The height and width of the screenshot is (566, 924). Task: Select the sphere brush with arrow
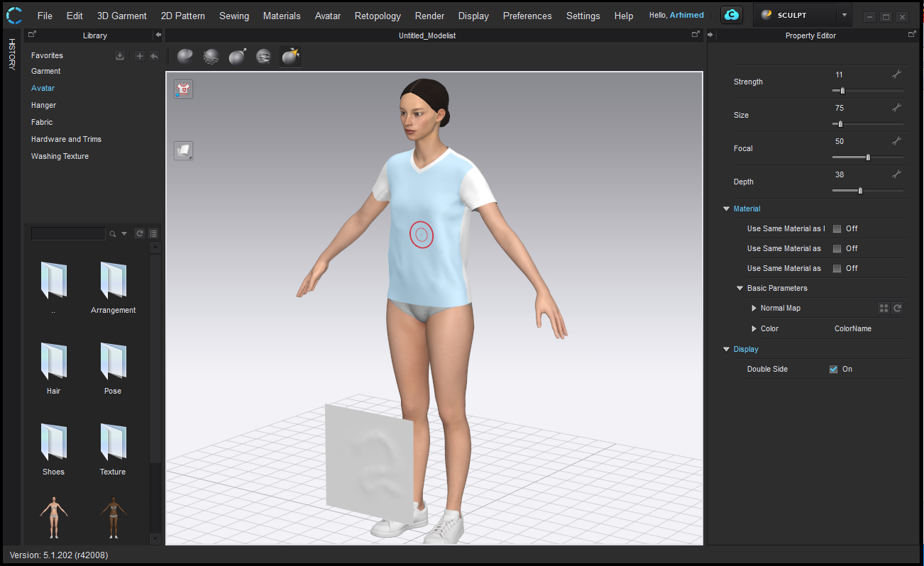237,57
